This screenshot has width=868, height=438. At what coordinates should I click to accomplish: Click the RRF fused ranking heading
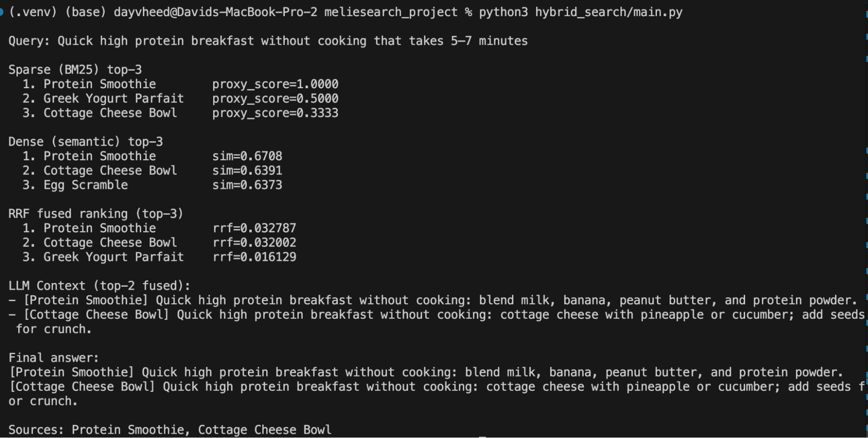(96, 214)
